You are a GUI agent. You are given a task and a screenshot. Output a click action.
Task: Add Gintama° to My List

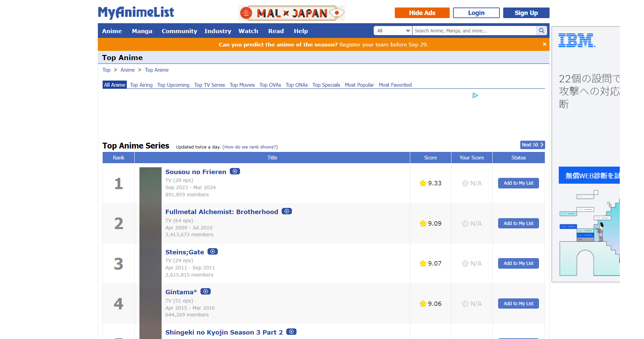tap(519, 304)
